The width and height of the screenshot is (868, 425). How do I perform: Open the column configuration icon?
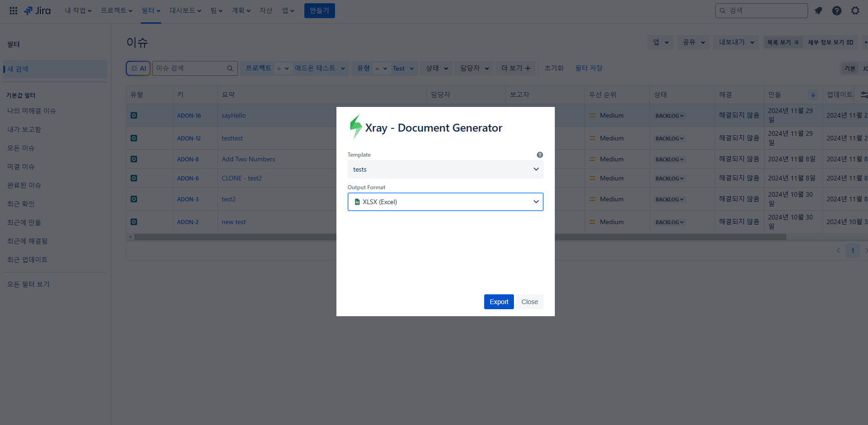[x=864, y=94]
